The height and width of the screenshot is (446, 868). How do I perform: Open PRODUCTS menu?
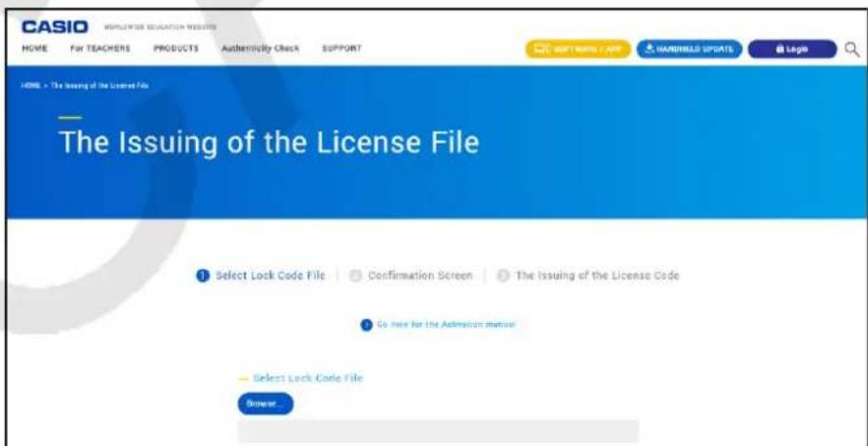[x=176, y=49]
